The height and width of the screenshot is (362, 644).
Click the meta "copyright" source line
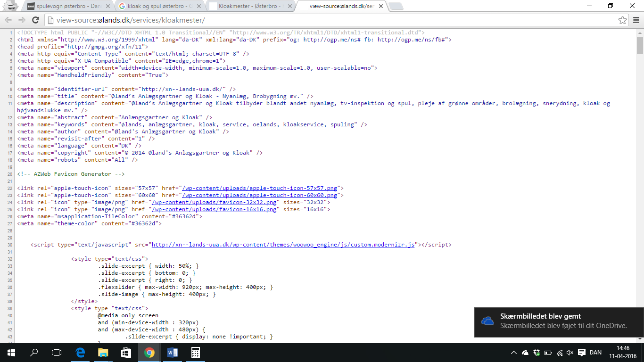pyautogui.click(x=140, y=153)
